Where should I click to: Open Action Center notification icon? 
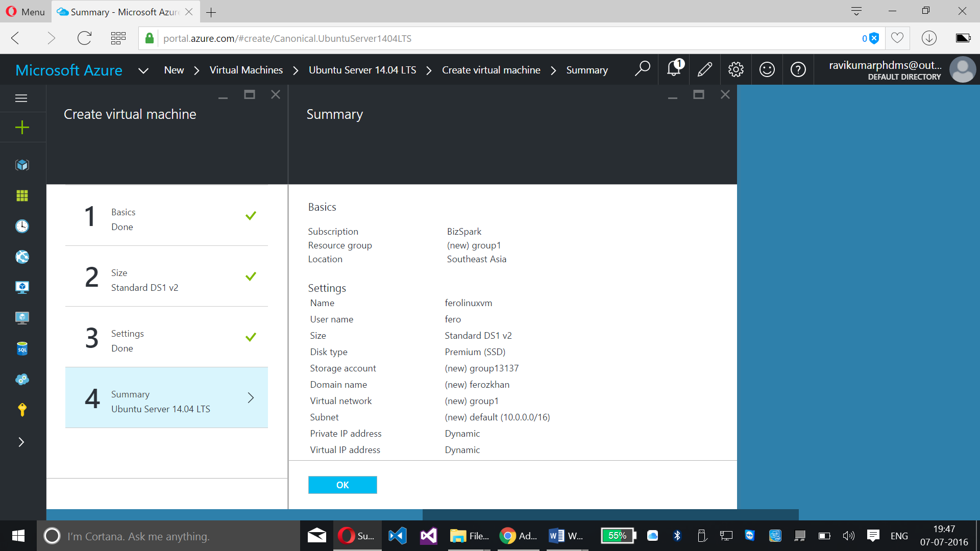pyautogui.click(x=873, y=536)
